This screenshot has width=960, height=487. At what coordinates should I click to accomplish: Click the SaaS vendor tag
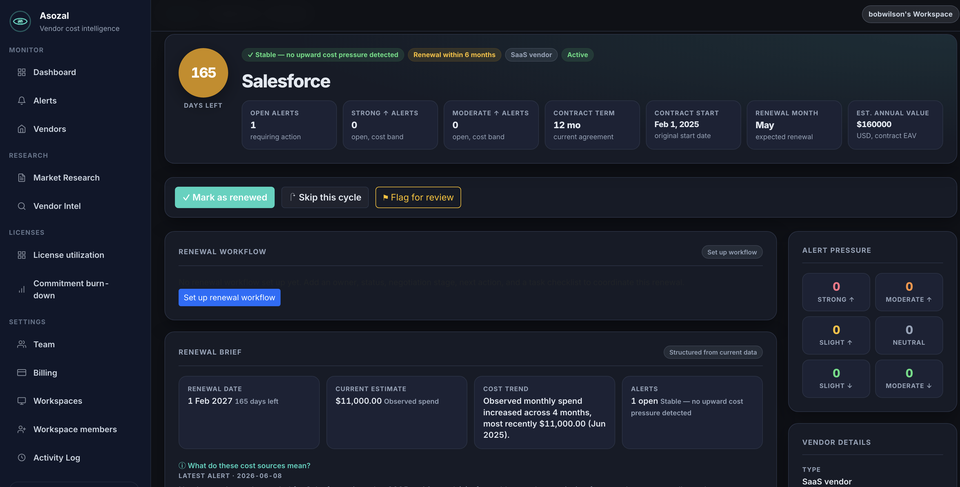tap(531, 55)
